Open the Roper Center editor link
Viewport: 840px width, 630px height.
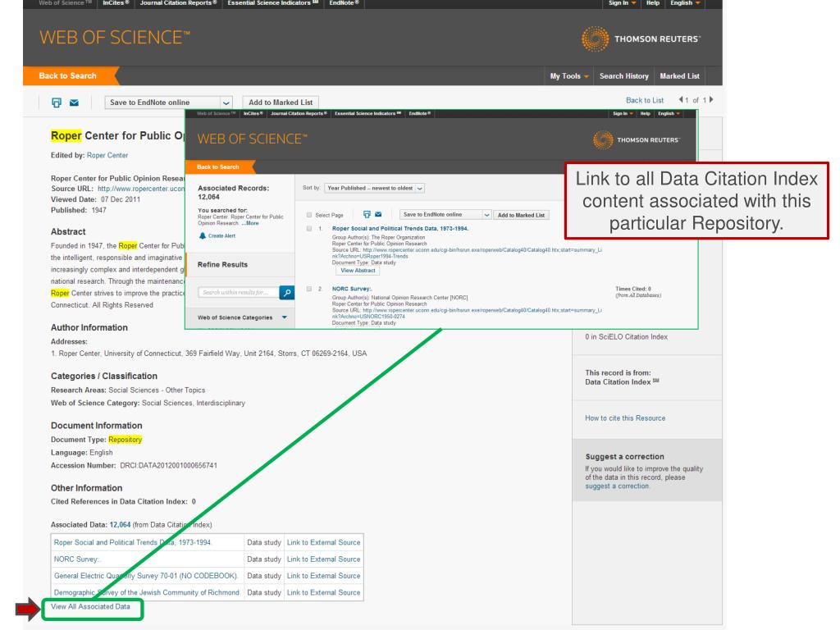click(x=107, y=155)
